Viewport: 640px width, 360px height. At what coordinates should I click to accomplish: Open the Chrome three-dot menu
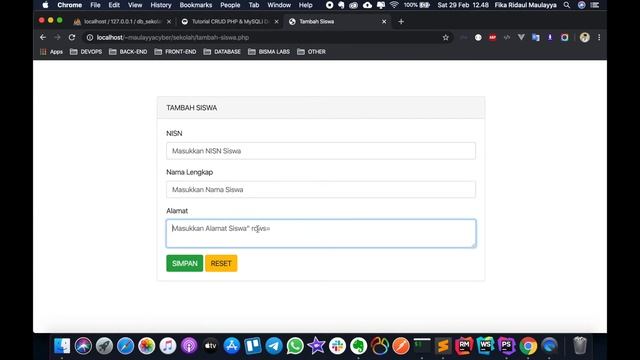(x=599, y=38)
